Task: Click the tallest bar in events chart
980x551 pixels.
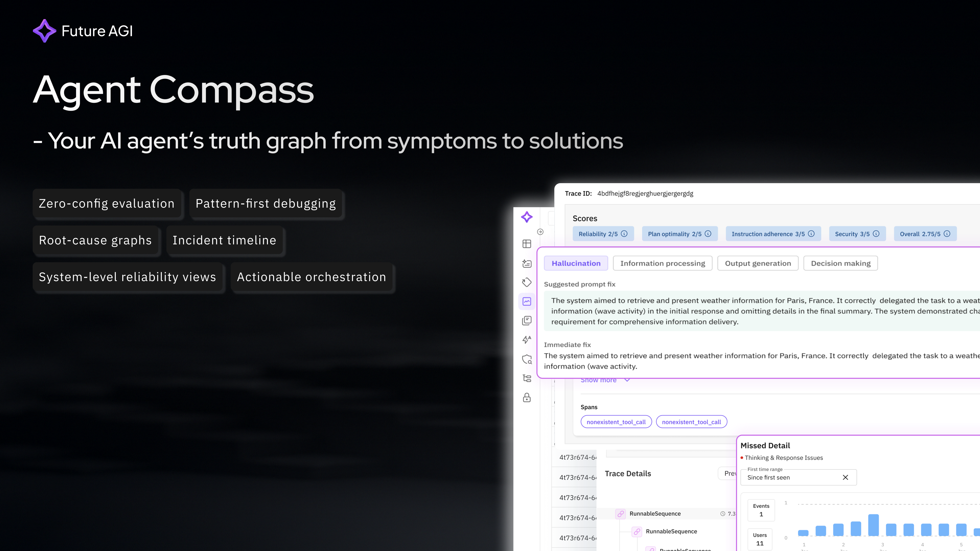Action: [873, 525]
